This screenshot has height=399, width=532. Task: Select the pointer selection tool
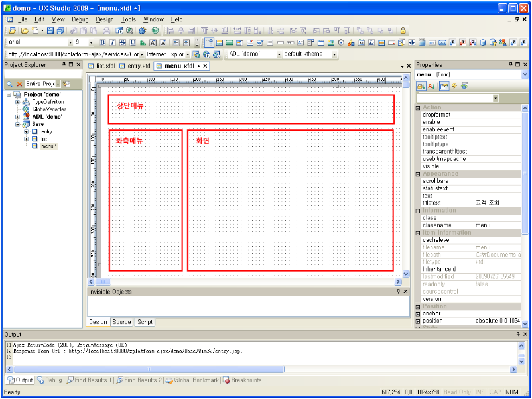210,42
